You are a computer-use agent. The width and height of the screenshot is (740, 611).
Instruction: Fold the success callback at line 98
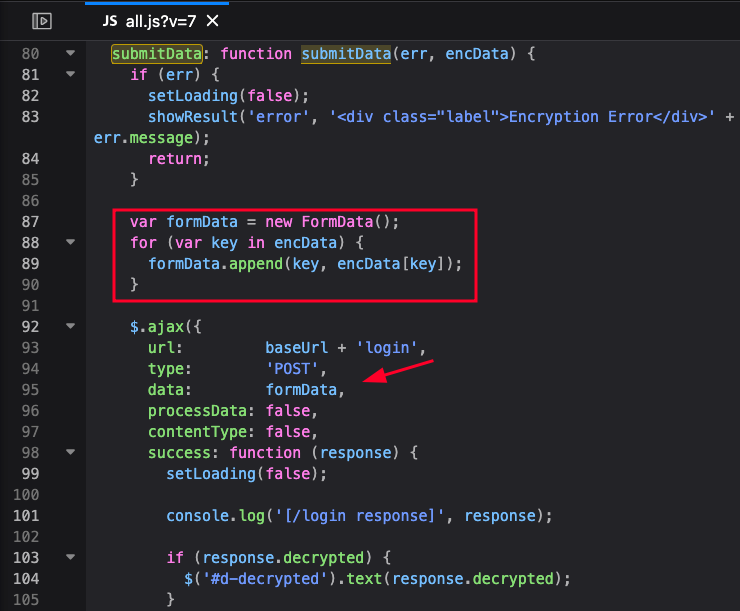(x=70, y=453)
